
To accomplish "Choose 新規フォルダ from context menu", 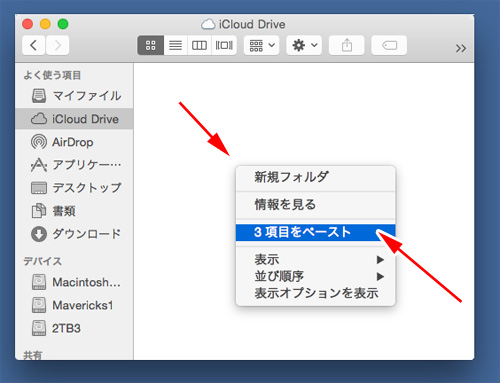I will pyautogui.click(x=315, y=177).
